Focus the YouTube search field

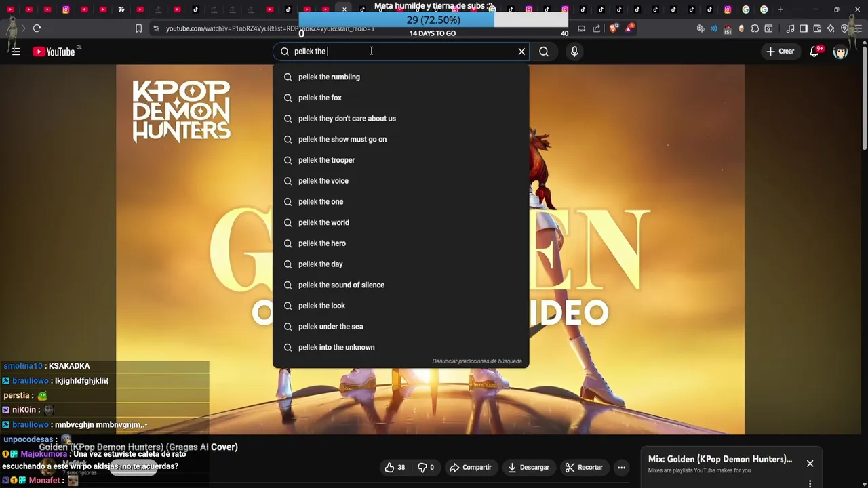click(400, 52)
